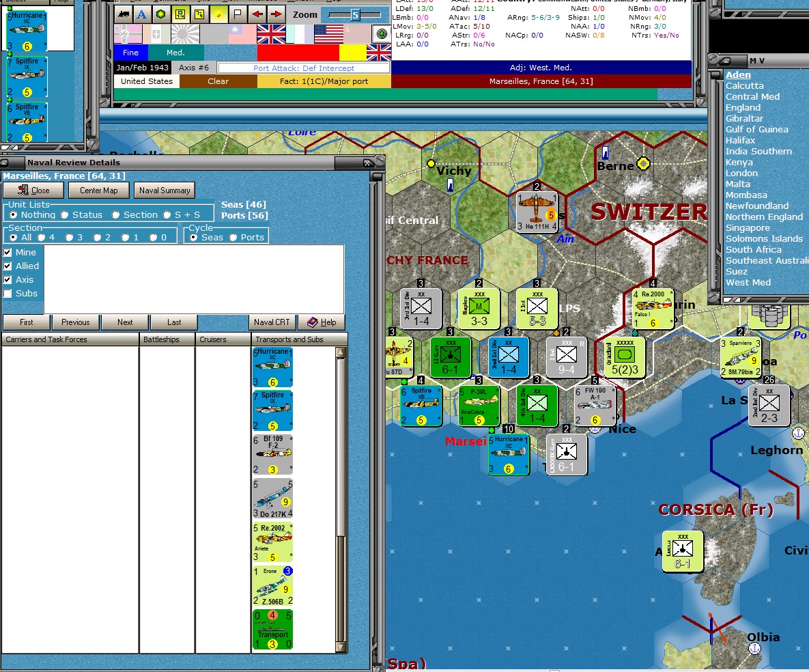Image resolution: width=809 pixels, height=672 pixels.
Task: Click the train/rail movement toolbar icon
Action: [124, 14]
